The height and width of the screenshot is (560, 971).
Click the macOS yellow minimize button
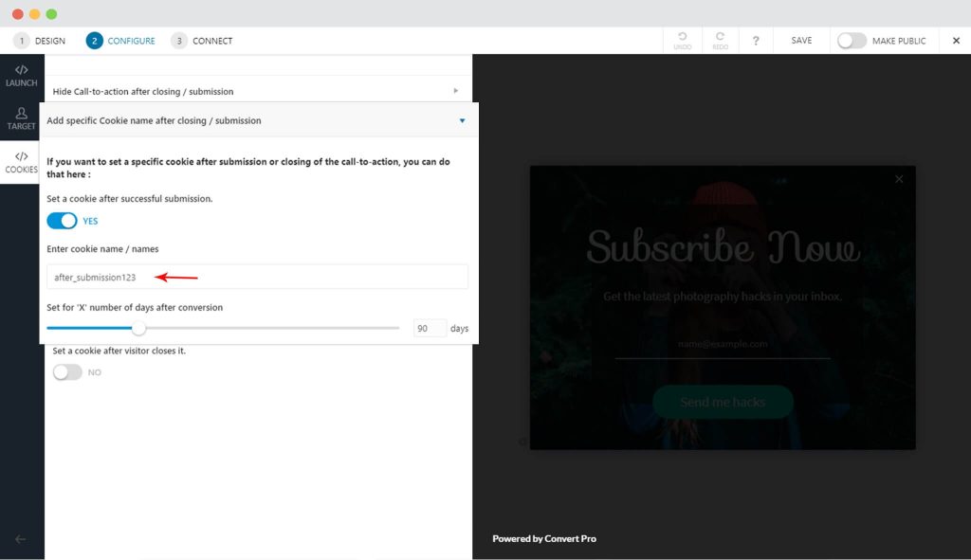(35, 14)
